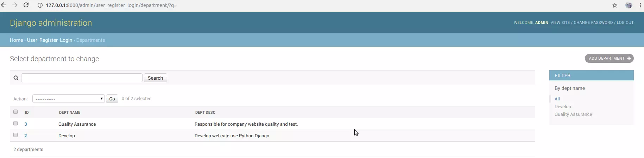Select the All filter option
The image size is (644, 158).
click(557, 99)
